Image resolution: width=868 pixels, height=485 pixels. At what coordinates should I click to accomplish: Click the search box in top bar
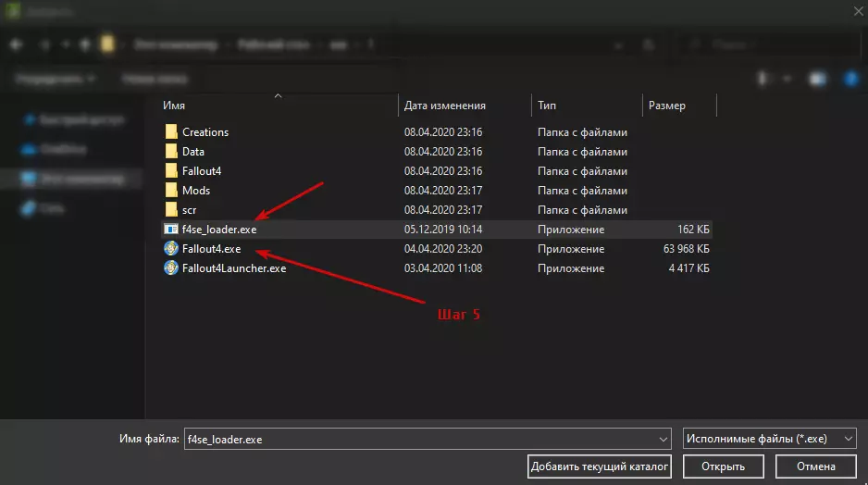point(770,44)
